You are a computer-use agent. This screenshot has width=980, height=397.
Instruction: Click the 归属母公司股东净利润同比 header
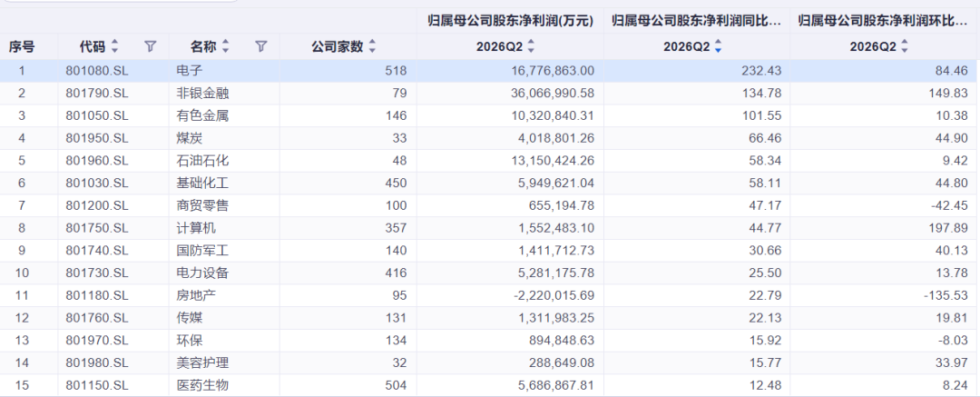(x=697, y=21)
